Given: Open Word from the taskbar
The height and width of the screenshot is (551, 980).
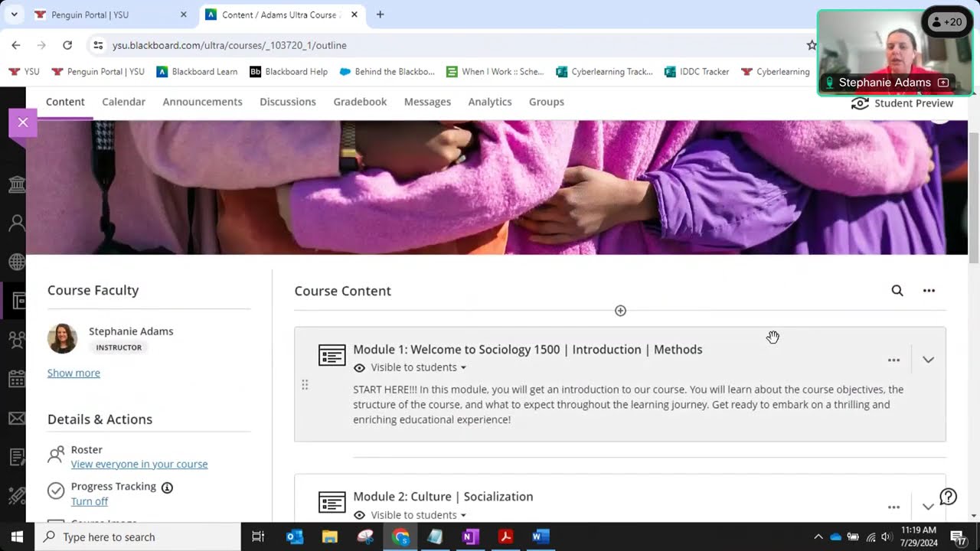Looking at the screenshot, I should pos(541,537).
